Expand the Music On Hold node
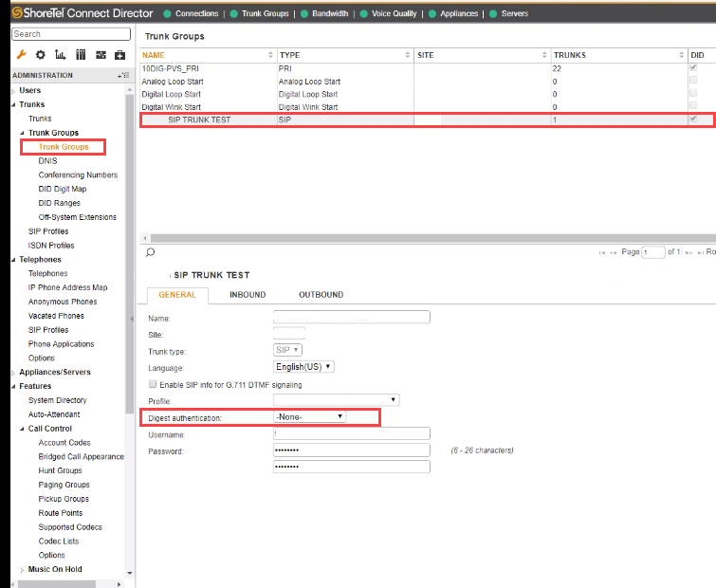This screenshot has width=716, height=588. pyautogui.click(x=22, y=570)
